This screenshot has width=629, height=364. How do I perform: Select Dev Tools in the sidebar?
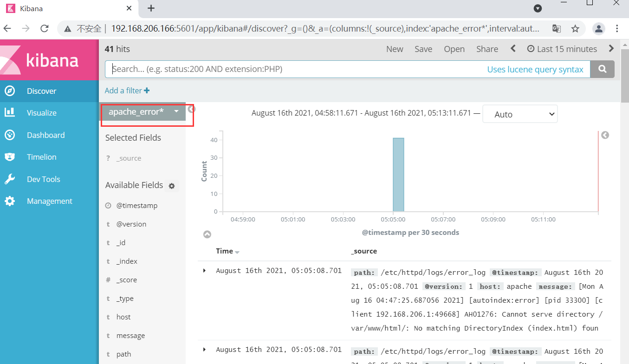(43, 179)
